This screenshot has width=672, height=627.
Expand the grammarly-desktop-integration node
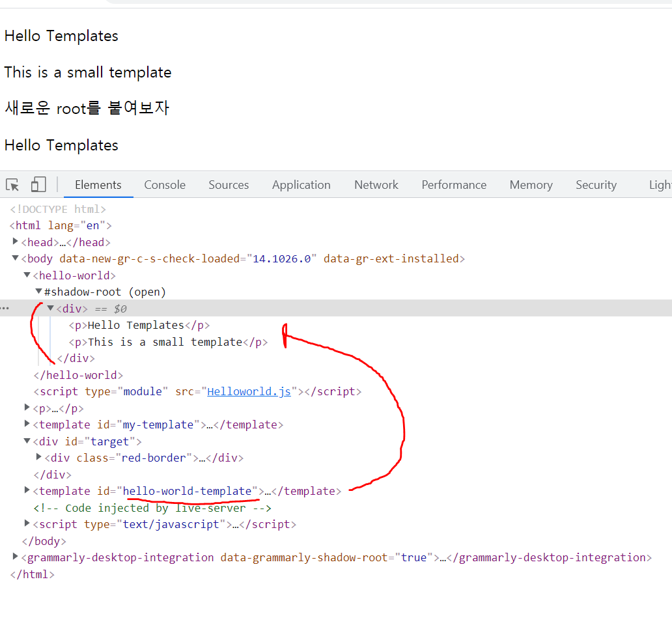point(16,557)
